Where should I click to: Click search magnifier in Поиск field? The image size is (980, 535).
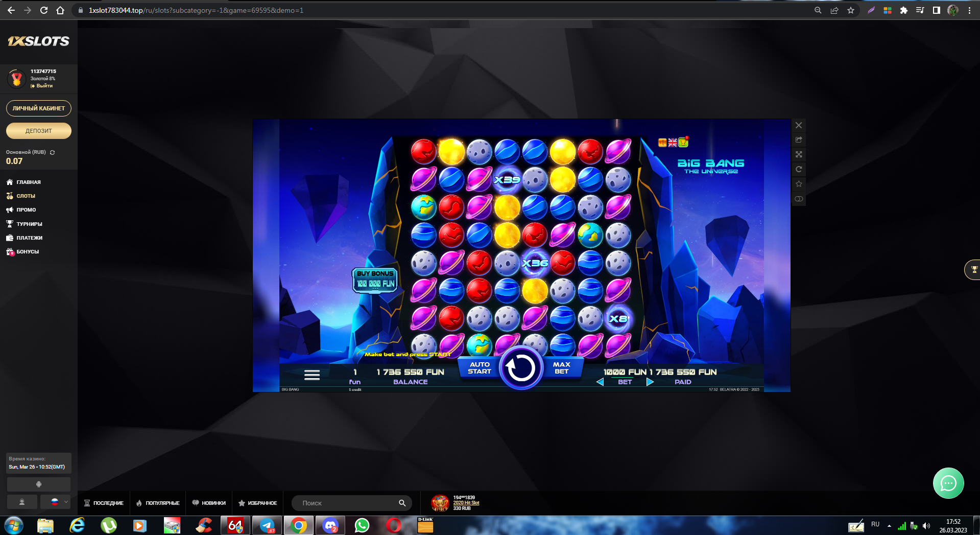402,503
